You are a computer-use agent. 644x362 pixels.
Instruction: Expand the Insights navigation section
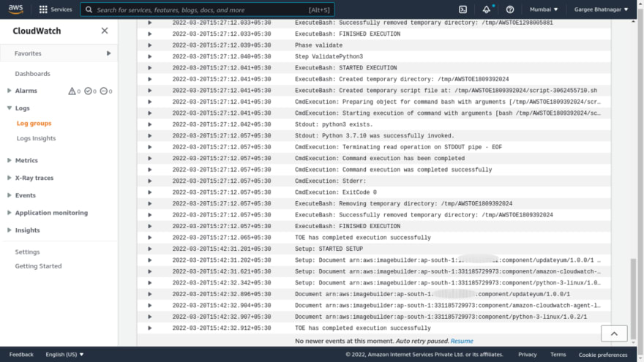[9, 230]
